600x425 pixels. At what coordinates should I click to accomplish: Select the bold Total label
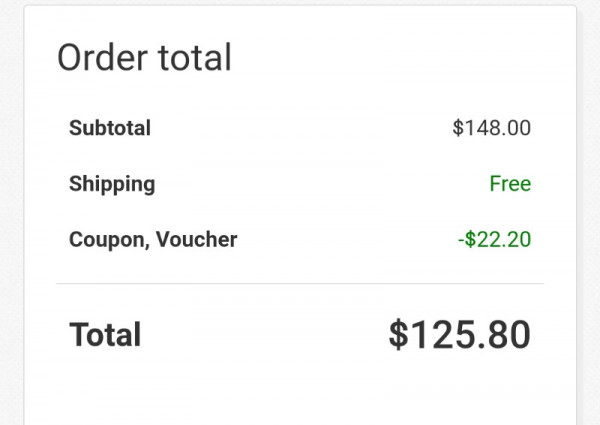tap(105, 335)
